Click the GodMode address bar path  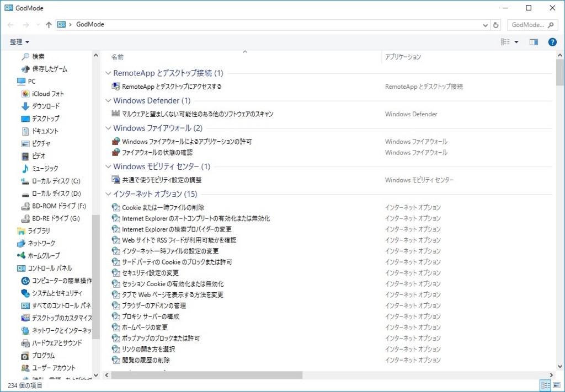(x=90, y=24)
